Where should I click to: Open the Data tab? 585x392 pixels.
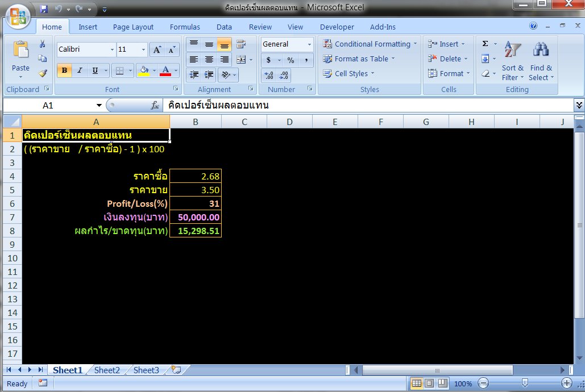point(224,27)
